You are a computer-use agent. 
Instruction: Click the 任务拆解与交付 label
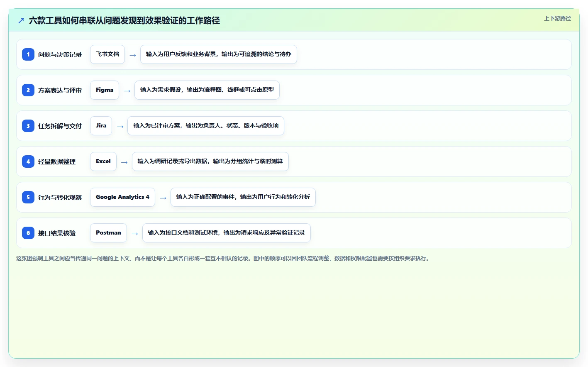coord(60,126)
